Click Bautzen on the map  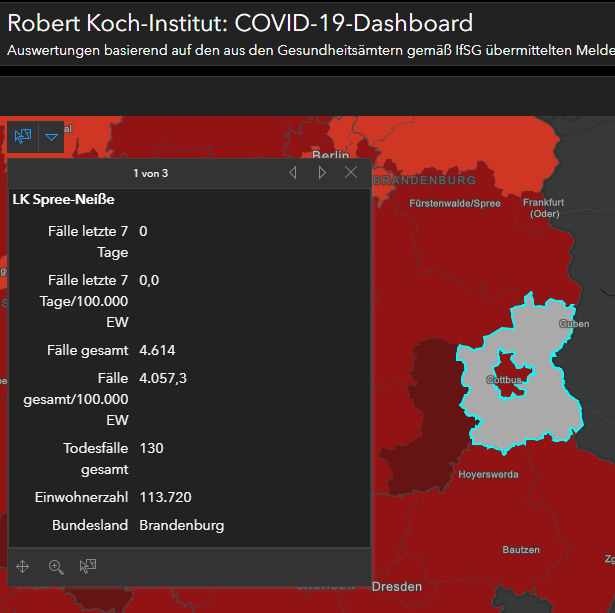tap(521, 550)
